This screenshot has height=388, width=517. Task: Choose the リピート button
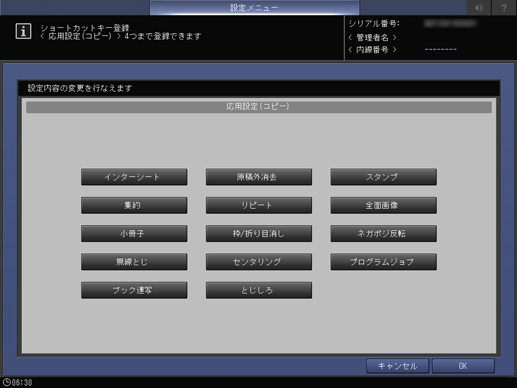point(259,205)
